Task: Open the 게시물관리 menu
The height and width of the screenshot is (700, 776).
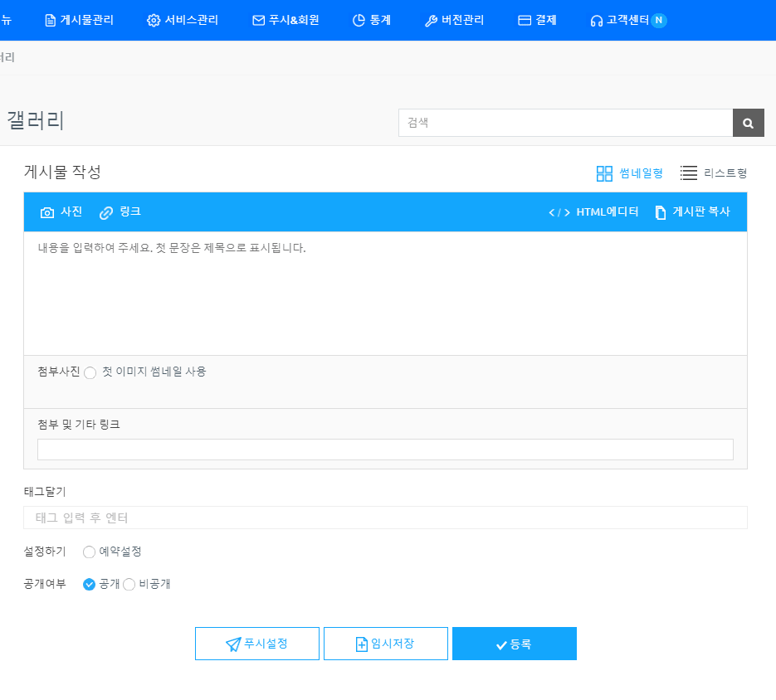Action: click(x=79, y=20)
